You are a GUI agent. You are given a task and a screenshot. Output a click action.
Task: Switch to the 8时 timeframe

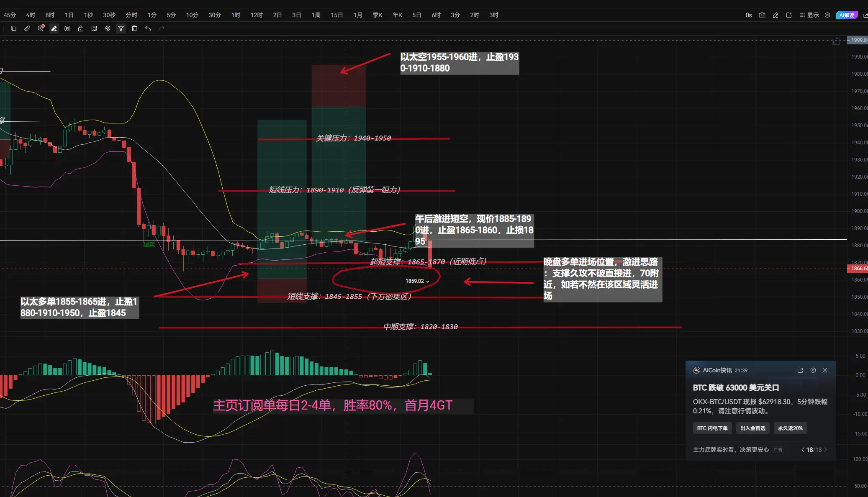coord(50,15)
